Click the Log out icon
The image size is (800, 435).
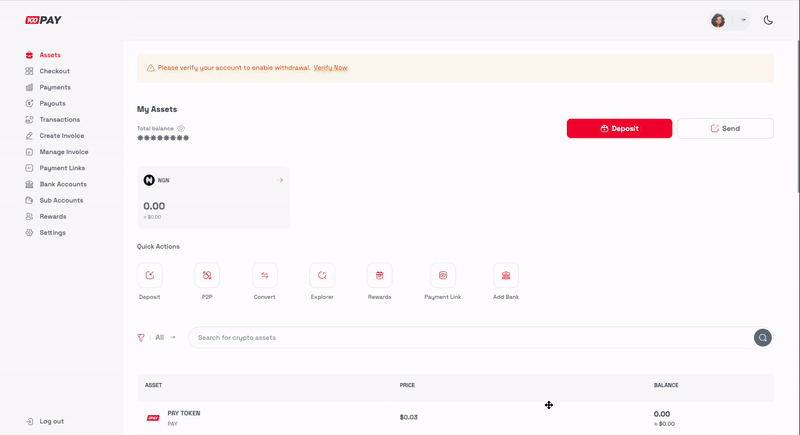(x=30, y=421)
